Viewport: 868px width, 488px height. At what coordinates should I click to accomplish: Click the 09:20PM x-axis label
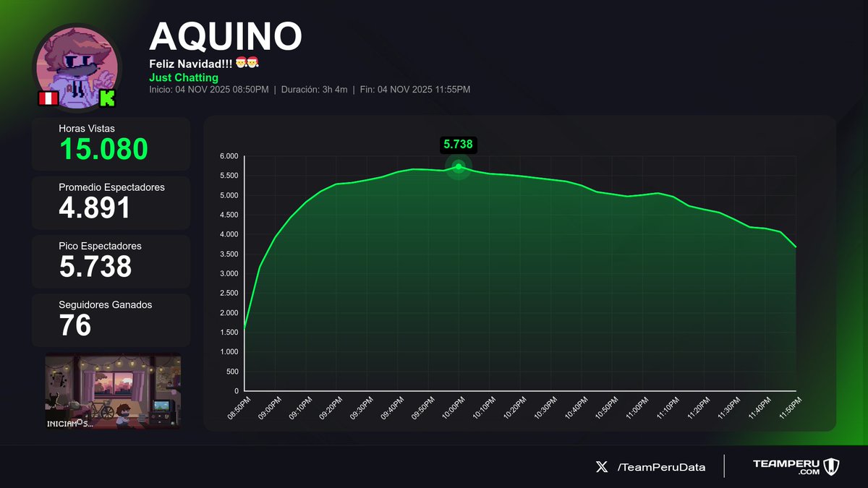click(330, 407)
